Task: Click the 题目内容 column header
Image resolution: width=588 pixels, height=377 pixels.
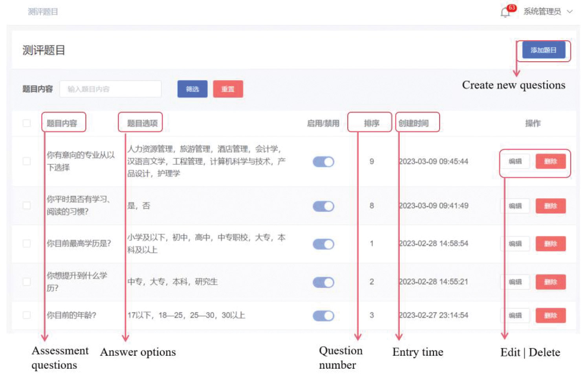Action: pos(62,123)
